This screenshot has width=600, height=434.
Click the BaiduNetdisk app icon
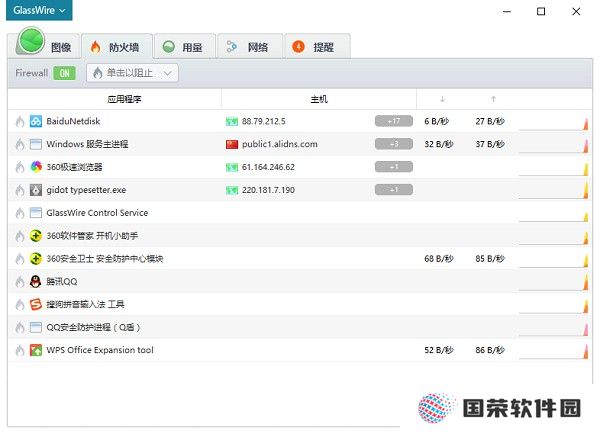36,121
